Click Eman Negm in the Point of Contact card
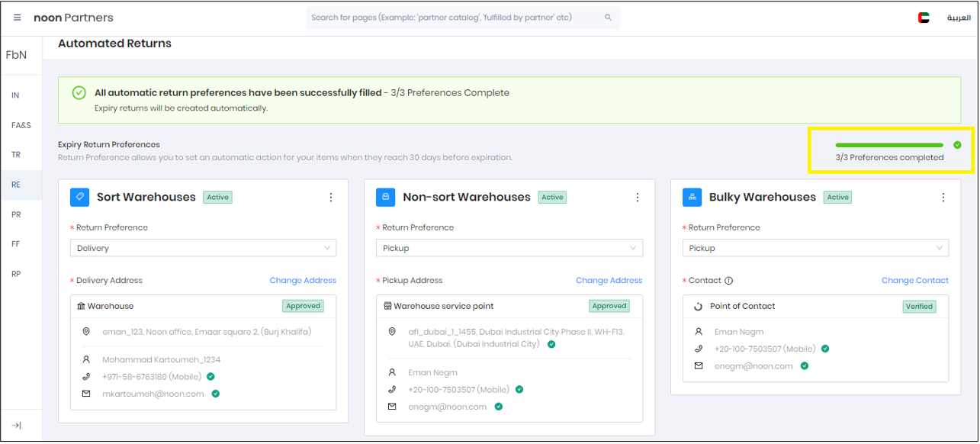This screenshot has height=444, width=980. pos(739,332)
